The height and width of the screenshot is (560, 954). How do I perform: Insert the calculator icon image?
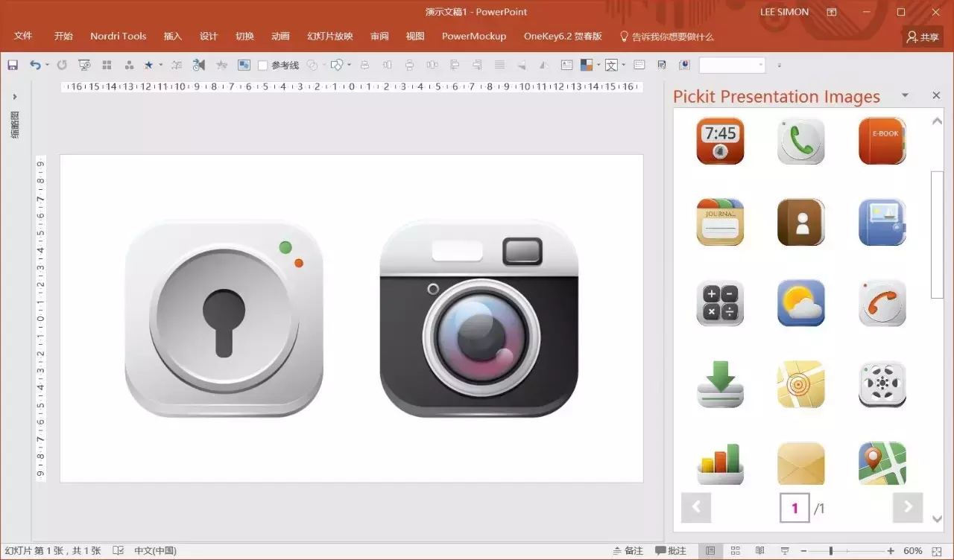(720, 303)
